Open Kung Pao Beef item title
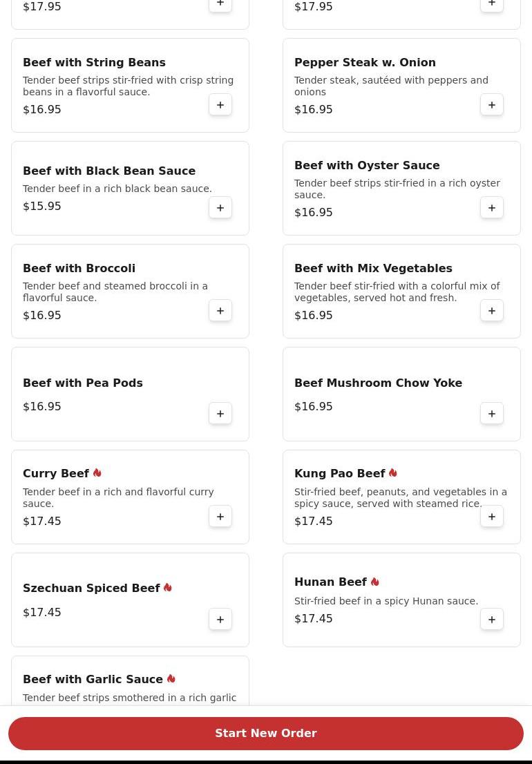Image resolution: width=532 pixels, height=764 pixels. (339, 474)
